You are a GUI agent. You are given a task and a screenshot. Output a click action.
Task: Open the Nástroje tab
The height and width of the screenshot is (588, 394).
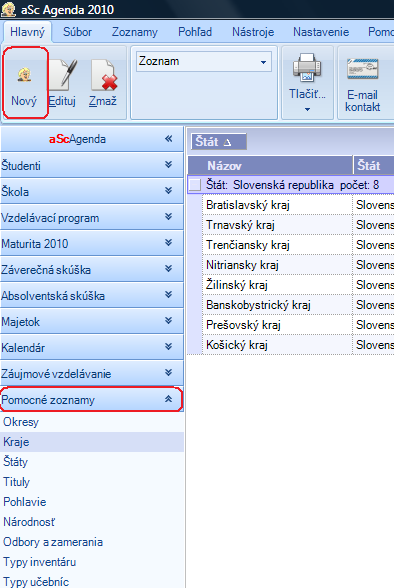[x=253, y=32]
